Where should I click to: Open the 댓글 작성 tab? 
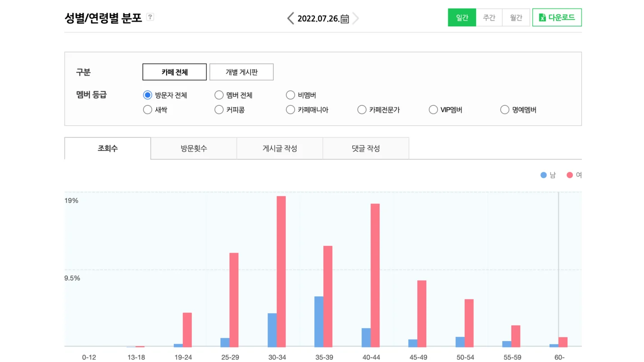point(366,148)
